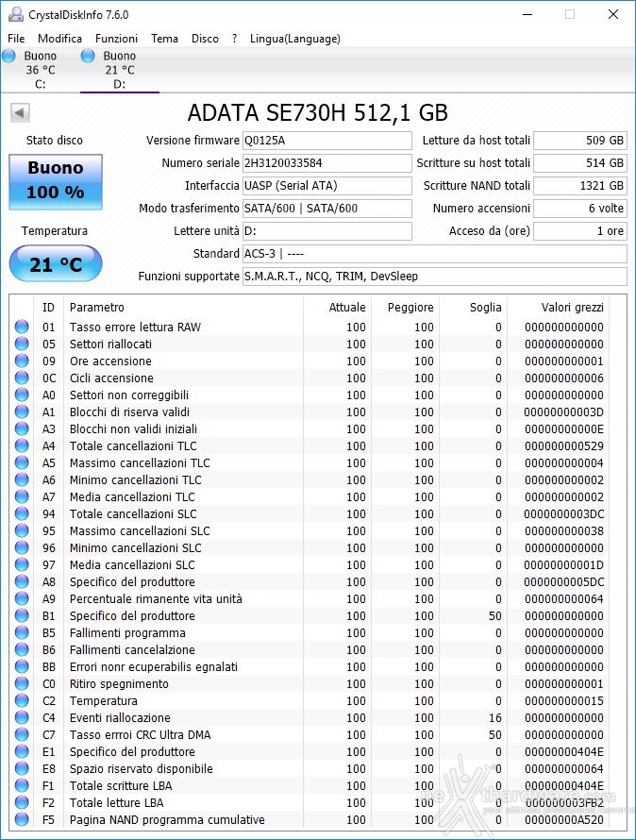
Task: Select the Pagina NAND programma cumulative row
Action: pos(310,819)
